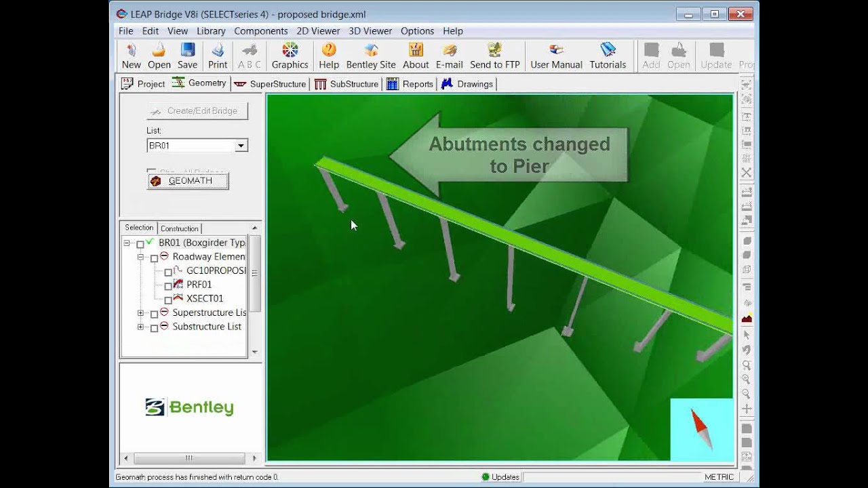
Task: Click the tree panel scroll-up arrow
Action: (255, 228)
